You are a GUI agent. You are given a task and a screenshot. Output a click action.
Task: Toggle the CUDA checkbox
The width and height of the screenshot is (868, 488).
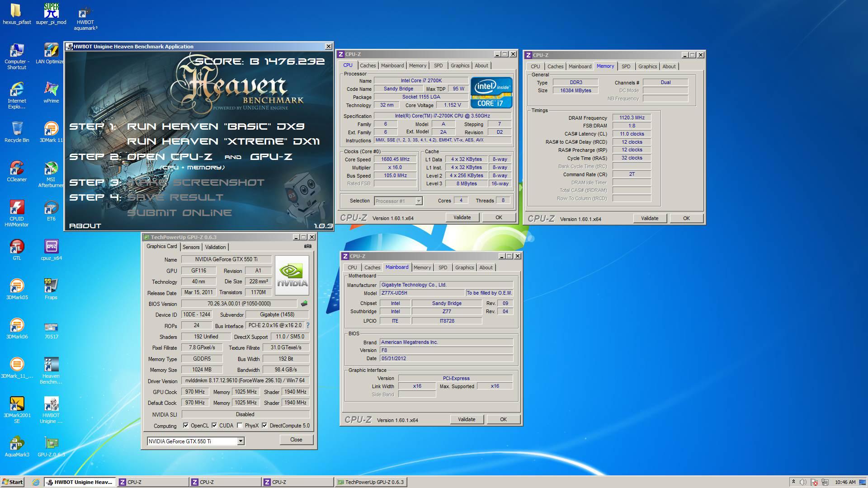(x=214, y=426)
